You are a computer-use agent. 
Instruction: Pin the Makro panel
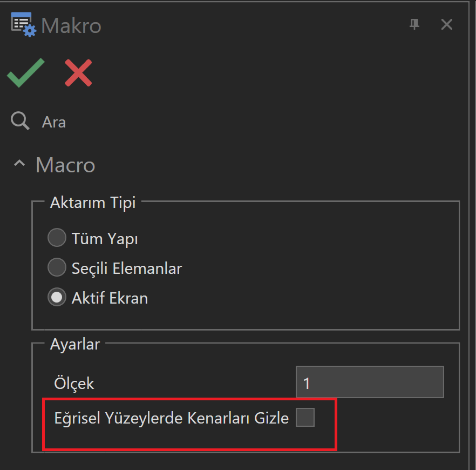[414, 24]
